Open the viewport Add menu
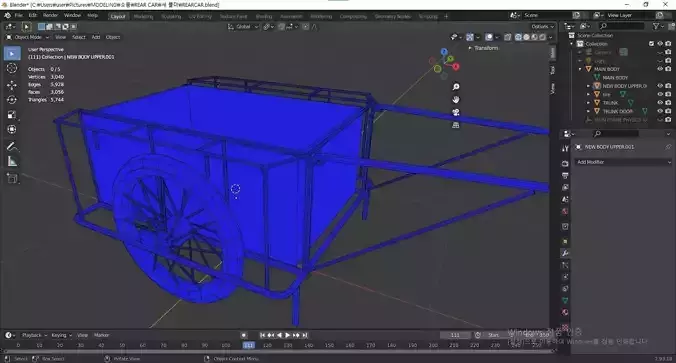 tap(96, 37)
